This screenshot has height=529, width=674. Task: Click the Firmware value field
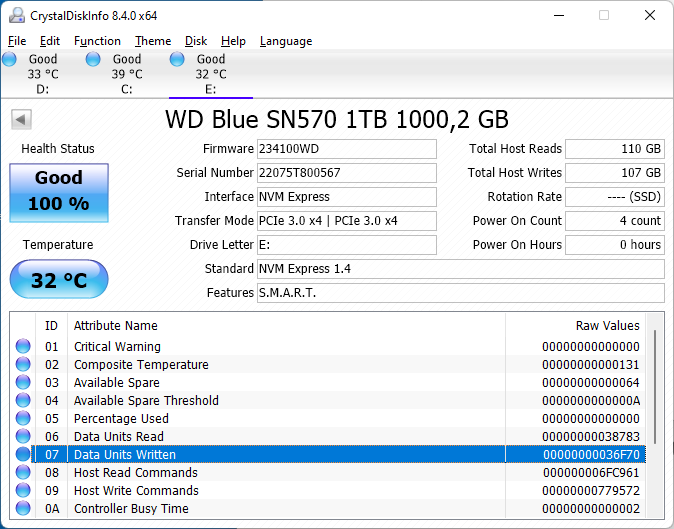(346, 149)
